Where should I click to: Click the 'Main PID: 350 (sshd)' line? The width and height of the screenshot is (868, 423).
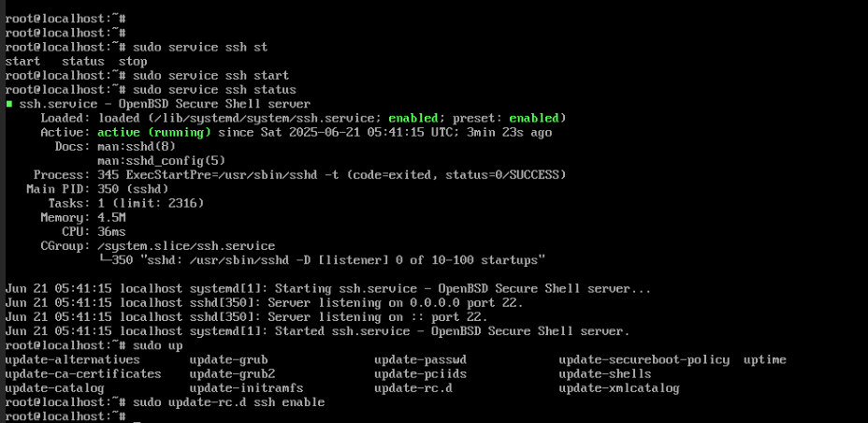tap(97, 189)
